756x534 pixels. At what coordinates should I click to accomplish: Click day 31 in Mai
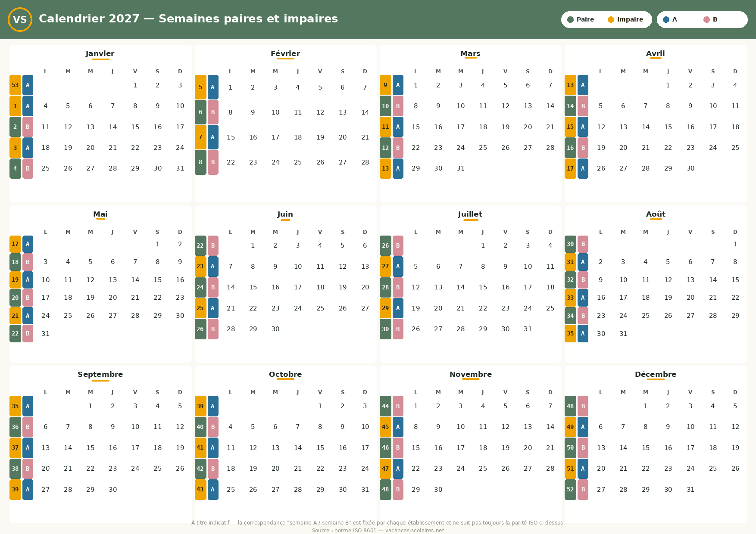point(46,334)
